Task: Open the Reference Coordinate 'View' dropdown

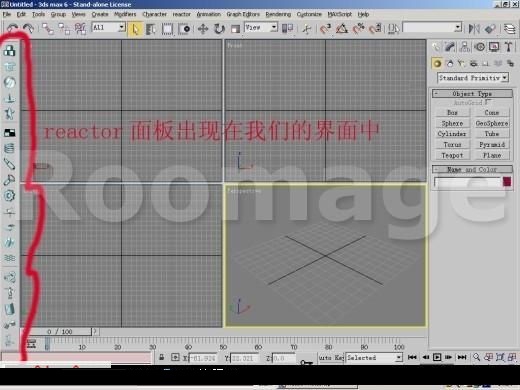Action: 261,27
